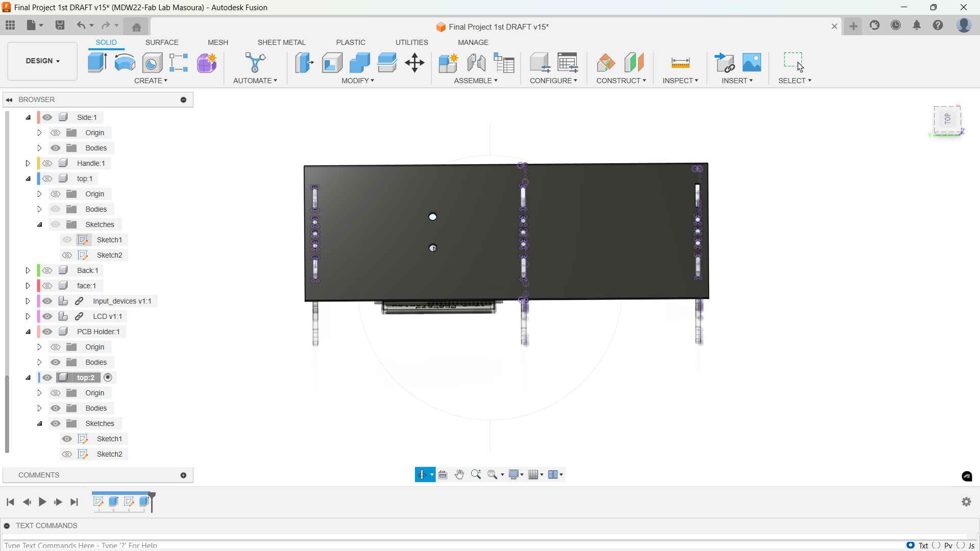Select the Combine modify icon
Image resolution: width=980 pixels, height=551 pixels.
tap(360, 63)
